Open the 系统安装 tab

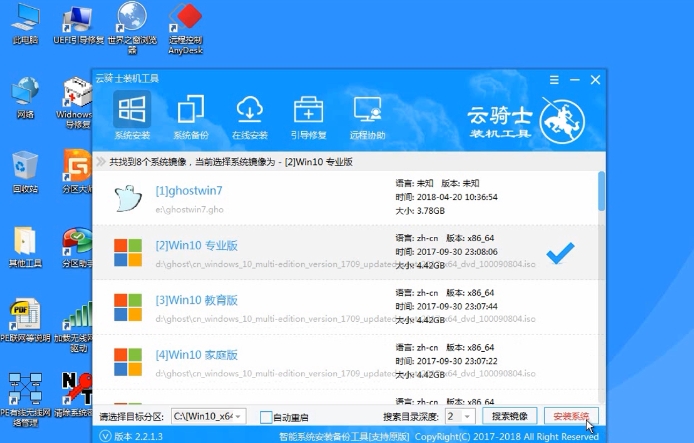[x=132, y=116]
